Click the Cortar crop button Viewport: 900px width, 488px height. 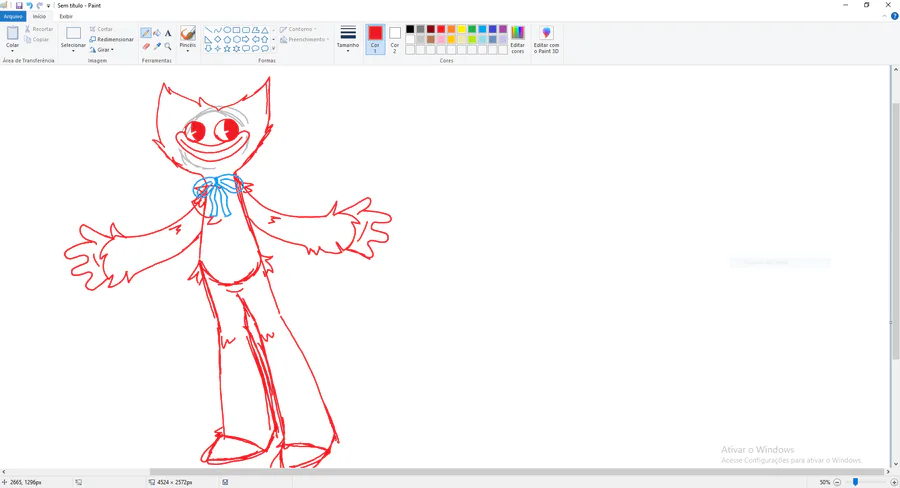click(101, 29)
